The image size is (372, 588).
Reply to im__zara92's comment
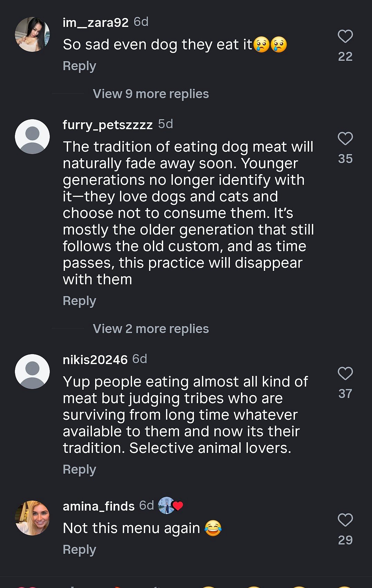79,66
